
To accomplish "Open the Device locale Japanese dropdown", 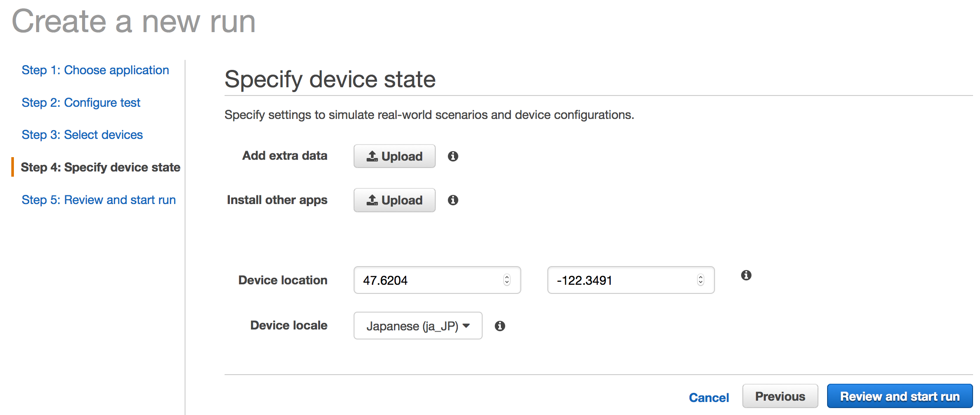I will pos(417,326).
